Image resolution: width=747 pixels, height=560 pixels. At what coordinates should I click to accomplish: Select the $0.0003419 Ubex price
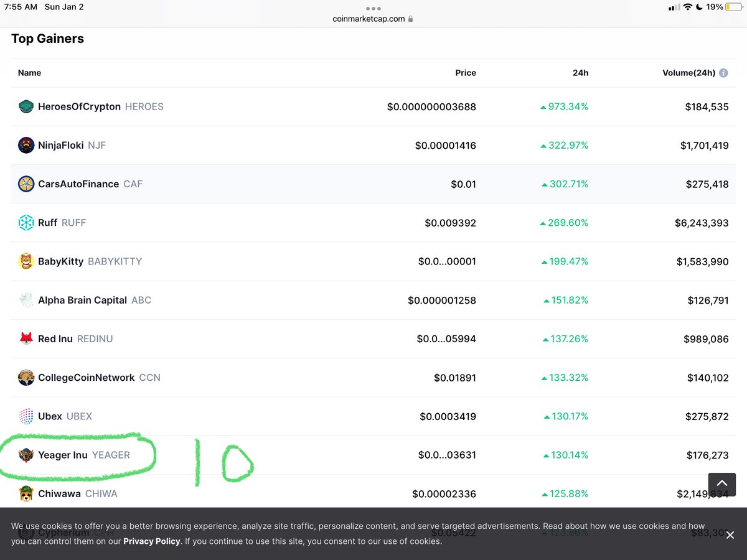[448, 416]
